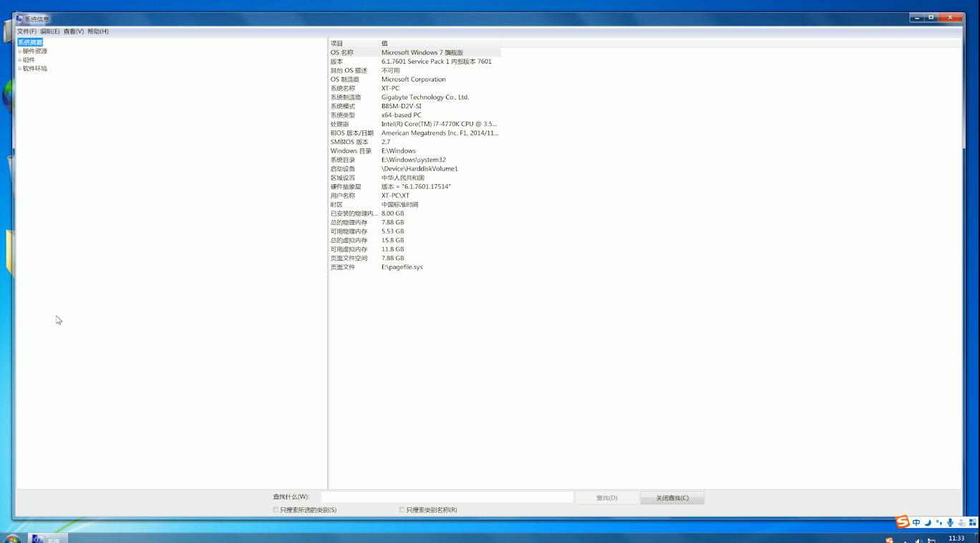The height and width of the screenshot is (543, 980).
Task: Click the System Information title bar icon
Action: (20, 19)
